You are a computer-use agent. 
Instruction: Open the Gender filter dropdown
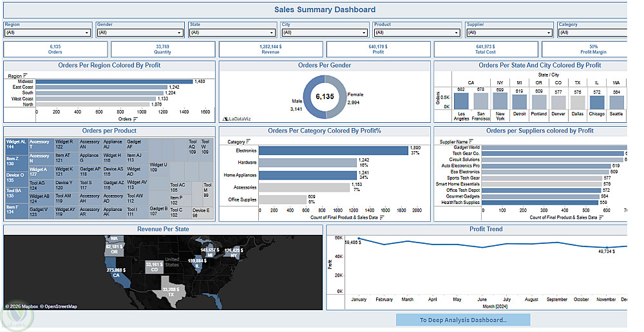[x=140, y=32]
